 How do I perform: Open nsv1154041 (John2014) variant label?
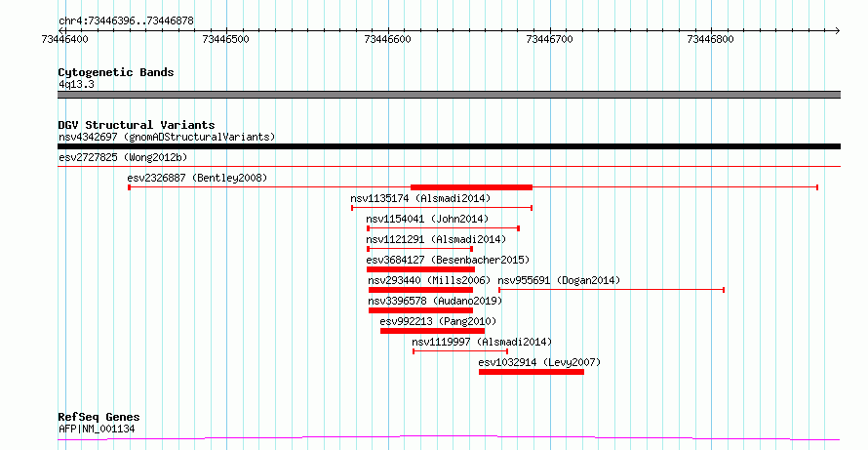pos(427,219)
